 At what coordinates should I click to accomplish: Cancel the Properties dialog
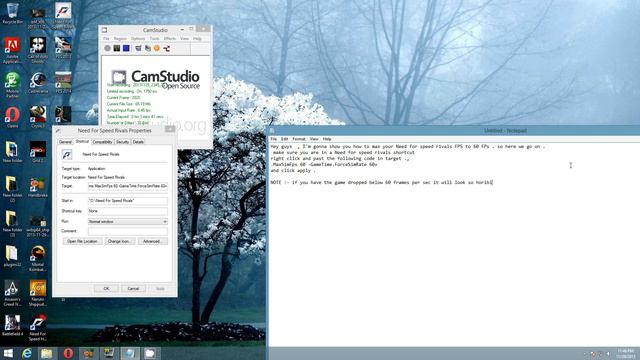[x=133, y=289]
